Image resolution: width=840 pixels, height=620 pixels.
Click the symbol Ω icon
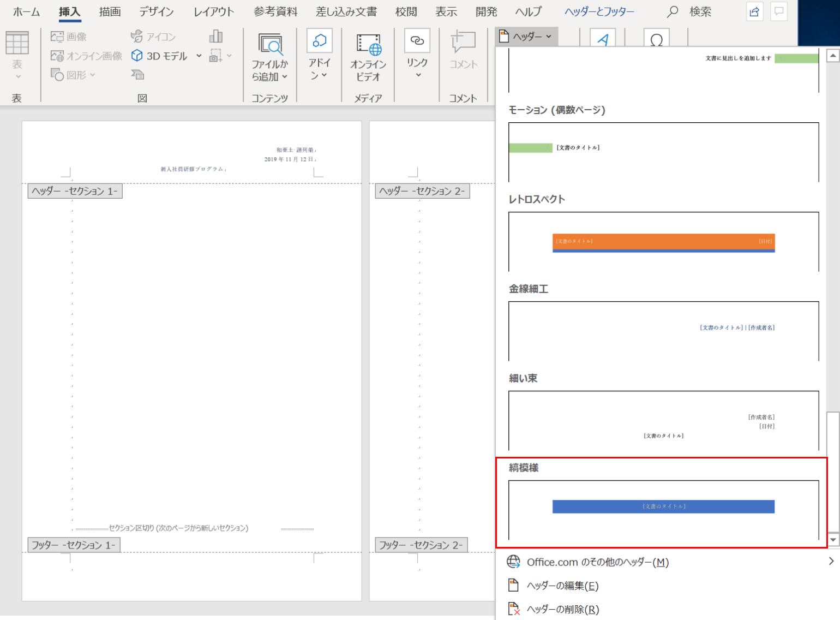(657, 38)
